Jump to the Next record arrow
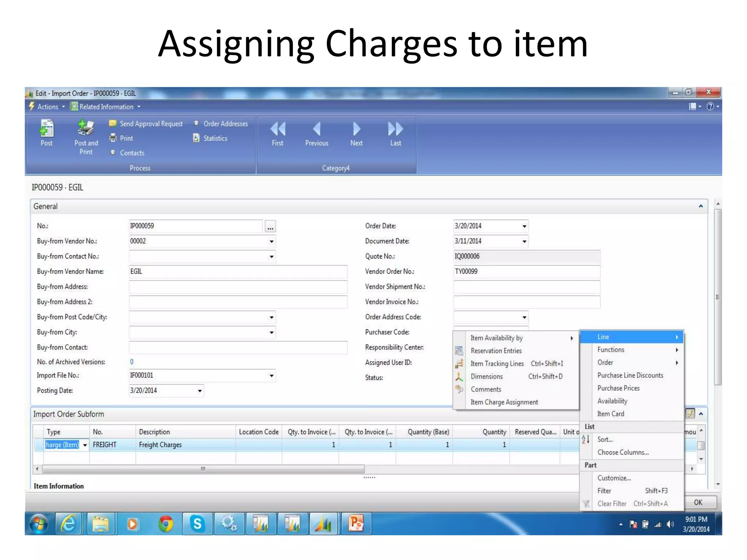Viewport: 747px width, 560px height. click(x=356, y=129)
